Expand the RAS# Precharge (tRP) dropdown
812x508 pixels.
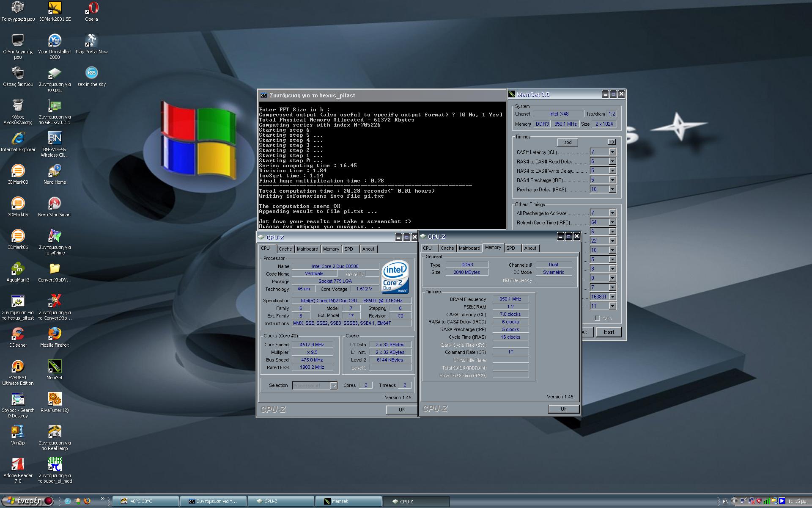pos(612,180)
